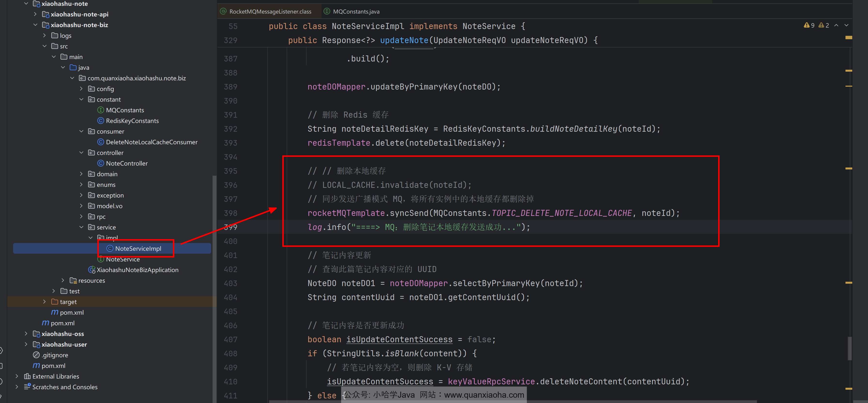868x403 pixels.
Task: Switch to RocketMQMessageListener.class tab
Action: pyautogui.click(x=270, y=11)
